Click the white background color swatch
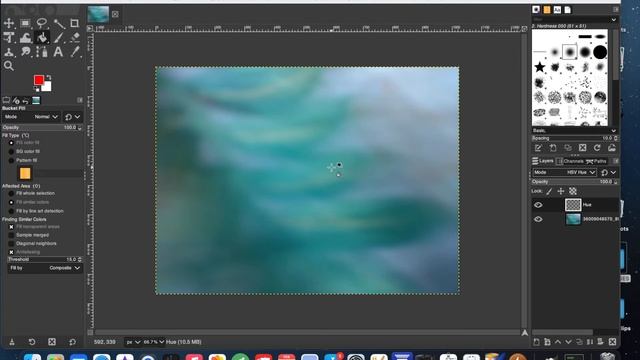 pyautogui.click(x=47, y=87)
